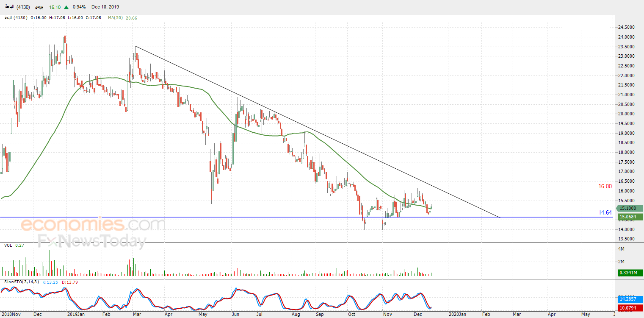This screenshot has width=644, height=318.
Task: Click the H:17.08 high value
Action: 57,18
